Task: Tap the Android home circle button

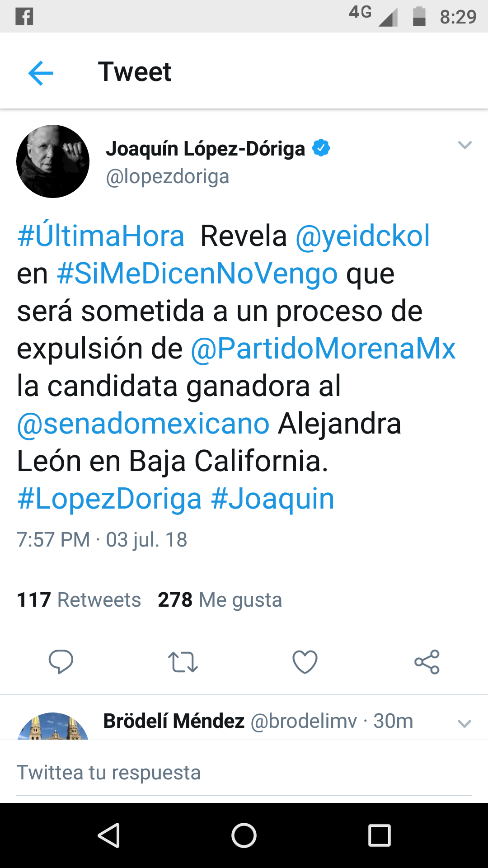Action: click(244, 835)
